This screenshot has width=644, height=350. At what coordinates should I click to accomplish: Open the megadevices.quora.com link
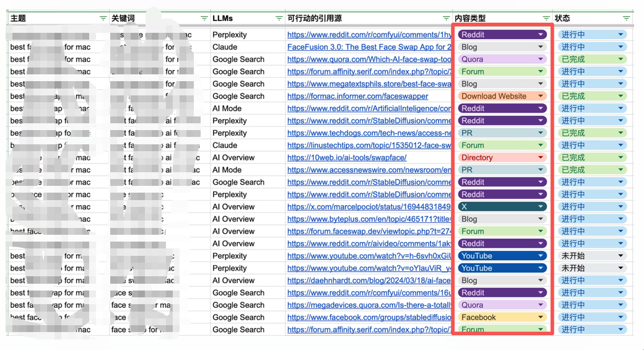369,305
